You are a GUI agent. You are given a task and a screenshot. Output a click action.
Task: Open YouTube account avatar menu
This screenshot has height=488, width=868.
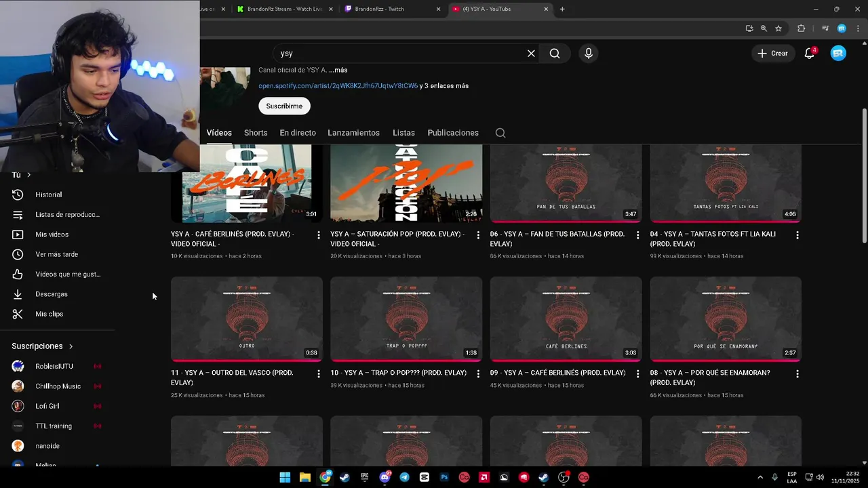click(839, 54)
